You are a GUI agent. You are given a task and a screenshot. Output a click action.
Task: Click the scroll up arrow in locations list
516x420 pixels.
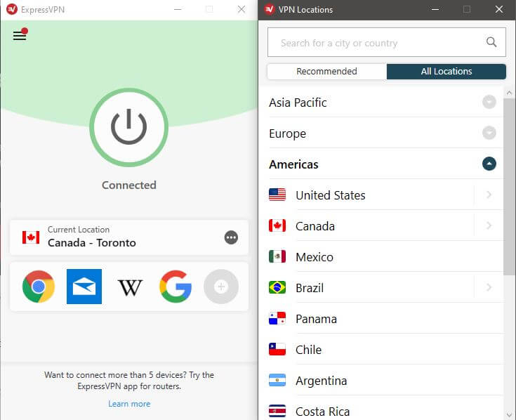coord(509,93)
